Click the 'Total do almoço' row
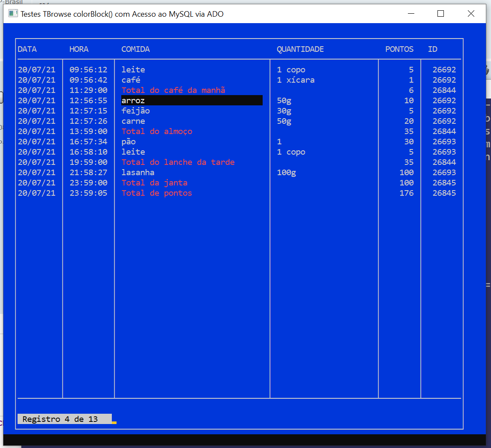Viewport: 491px width, 448px height. (x=157, y=131)
